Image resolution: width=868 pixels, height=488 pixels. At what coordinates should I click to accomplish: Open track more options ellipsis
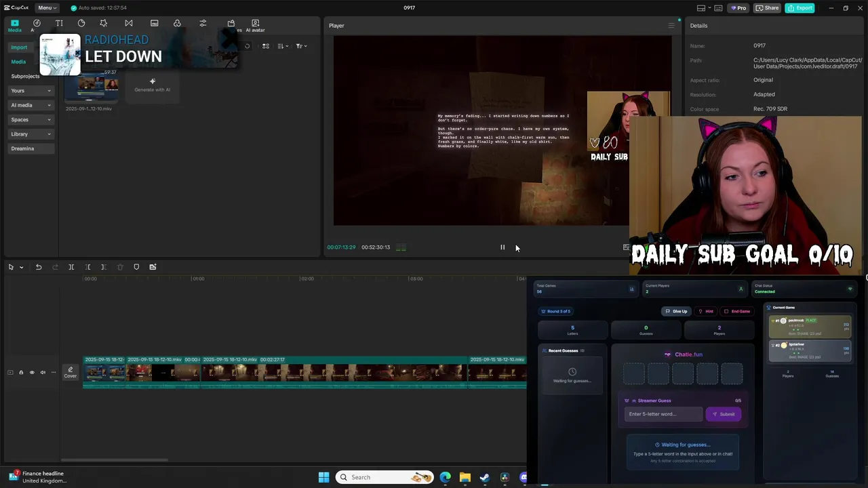(54, 372)
